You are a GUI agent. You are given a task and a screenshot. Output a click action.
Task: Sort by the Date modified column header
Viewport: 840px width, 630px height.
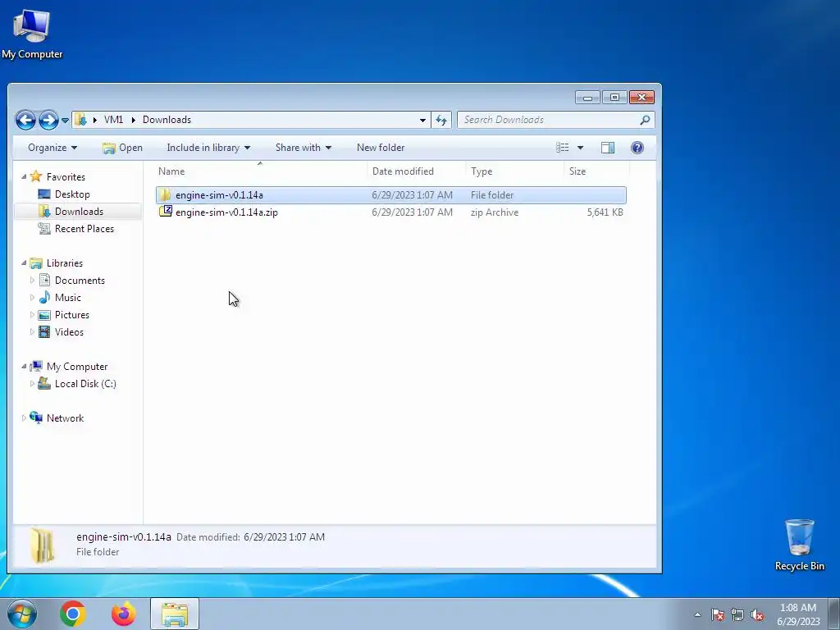(417, 171)
